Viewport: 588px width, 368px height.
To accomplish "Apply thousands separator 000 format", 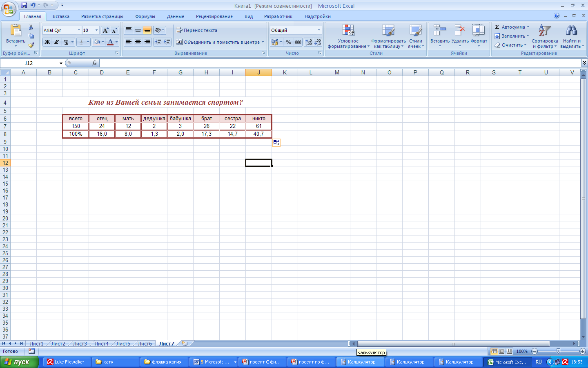I will coord(298,42).
